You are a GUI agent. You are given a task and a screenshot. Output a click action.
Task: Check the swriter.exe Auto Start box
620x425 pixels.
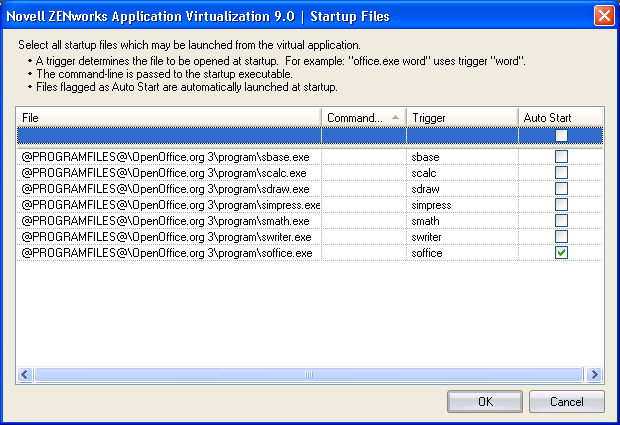561,237
